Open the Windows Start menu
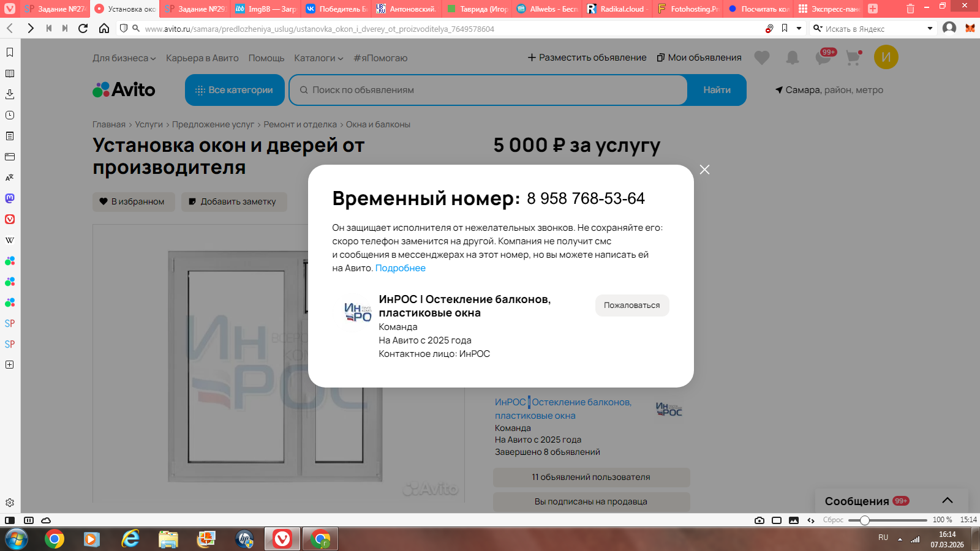Viewport: 980px width, 551px height. coord(16,539)
